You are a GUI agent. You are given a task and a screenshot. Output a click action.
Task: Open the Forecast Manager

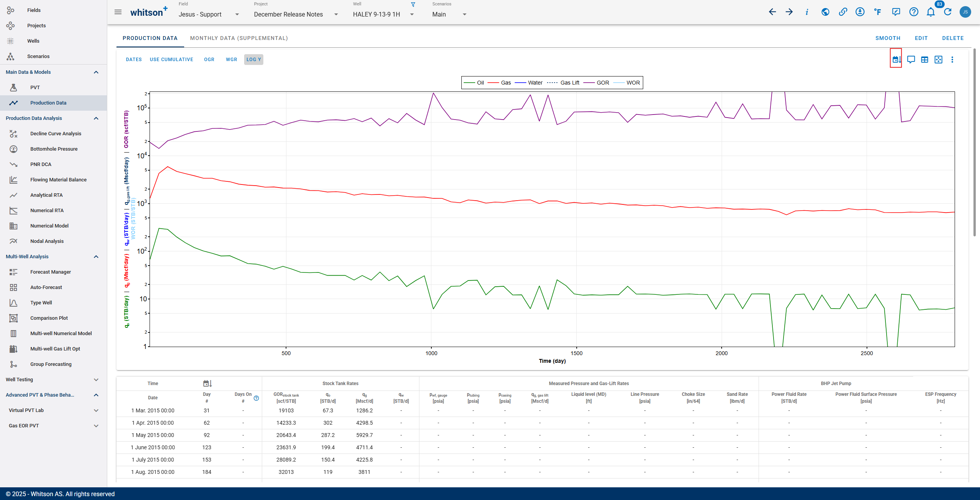point(50,272)
